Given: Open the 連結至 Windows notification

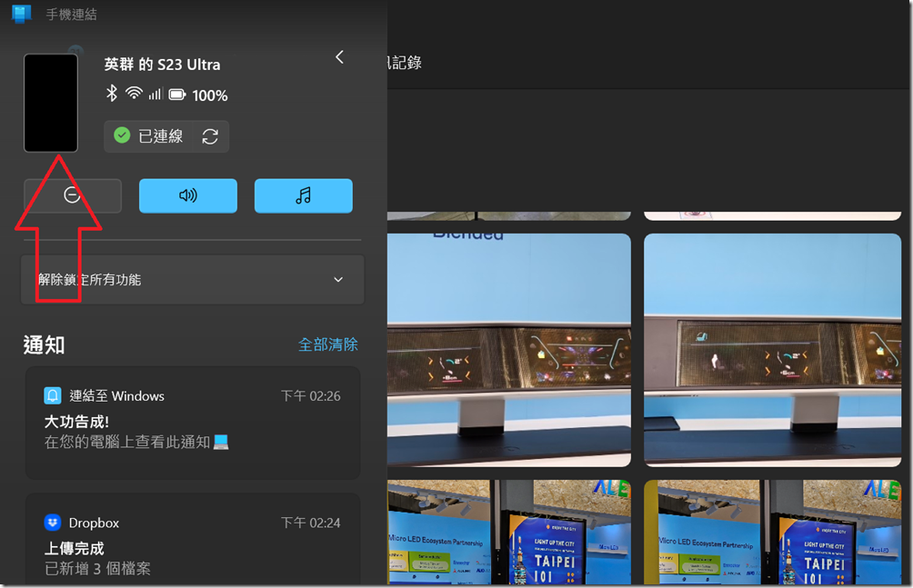Looking at the screenshot, I should pos(193,423).
